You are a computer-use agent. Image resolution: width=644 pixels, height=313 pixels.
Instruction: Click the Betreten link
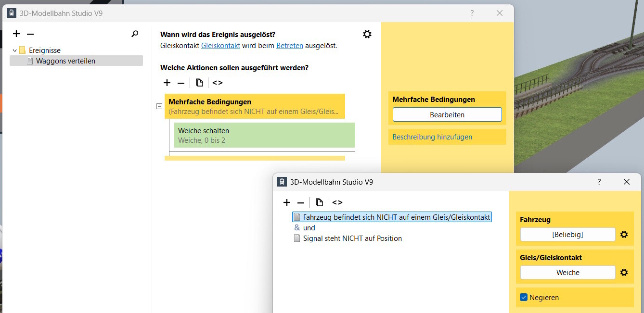(290, 46)
